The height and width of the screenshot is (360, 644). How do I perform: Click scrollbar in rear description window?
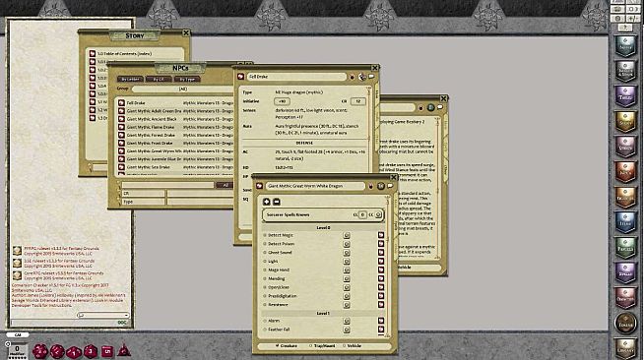pos(437,189)
